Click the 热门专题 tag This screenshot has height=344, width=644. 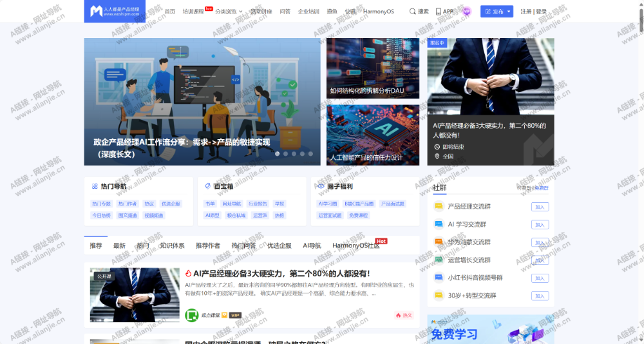(102, 204)
